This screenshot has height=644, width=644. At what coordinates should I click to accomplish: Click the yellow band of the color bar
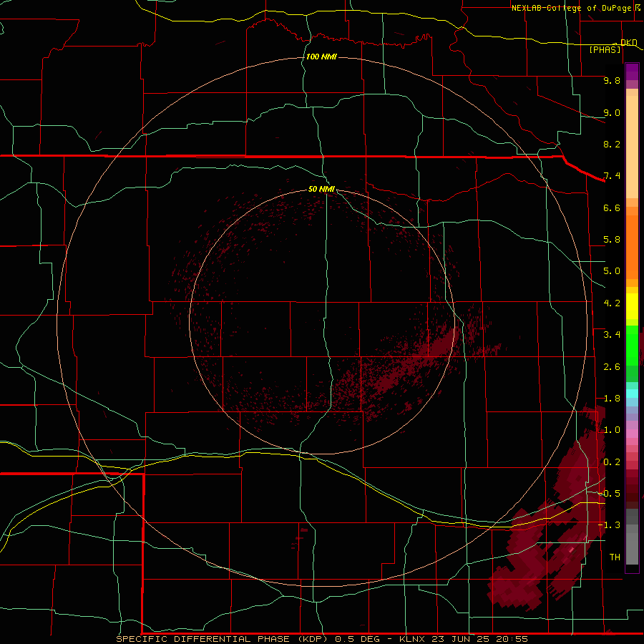pyautogui.click(x=632, y=306)
